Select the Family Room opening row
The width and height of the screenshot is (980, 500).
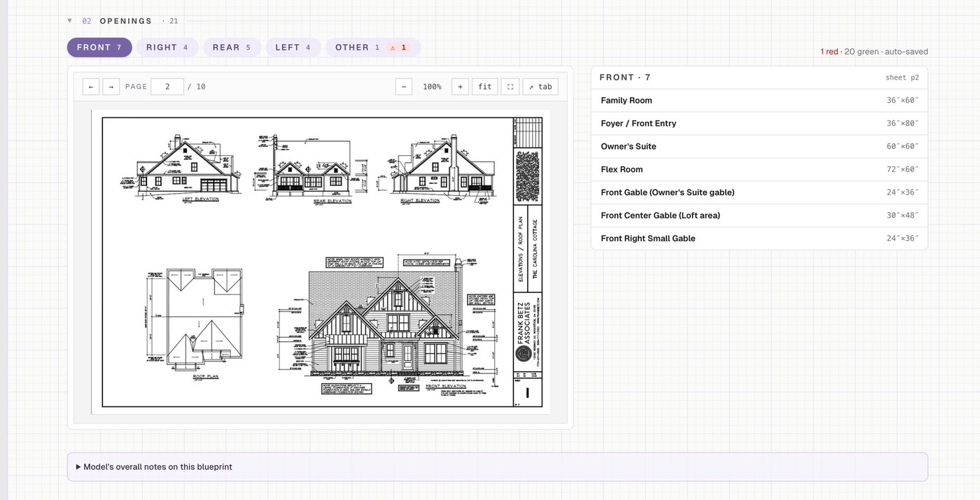759,101
